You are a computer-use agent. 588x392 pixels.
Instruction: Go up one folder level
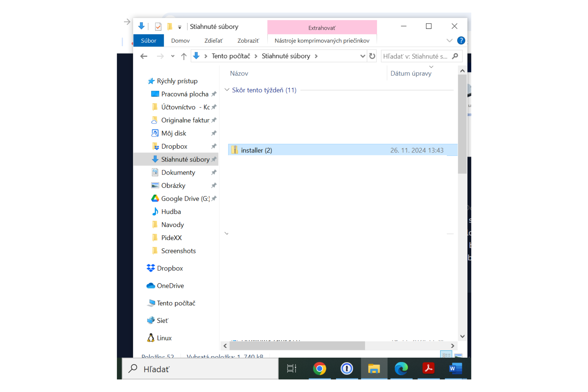(184, 56)
